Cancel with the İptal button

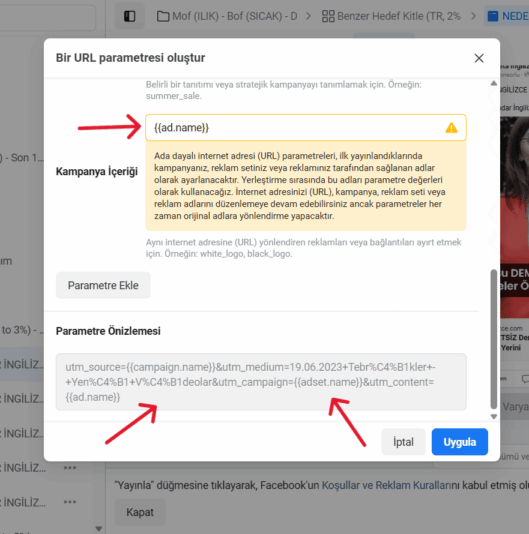click(x=403, y=442)
